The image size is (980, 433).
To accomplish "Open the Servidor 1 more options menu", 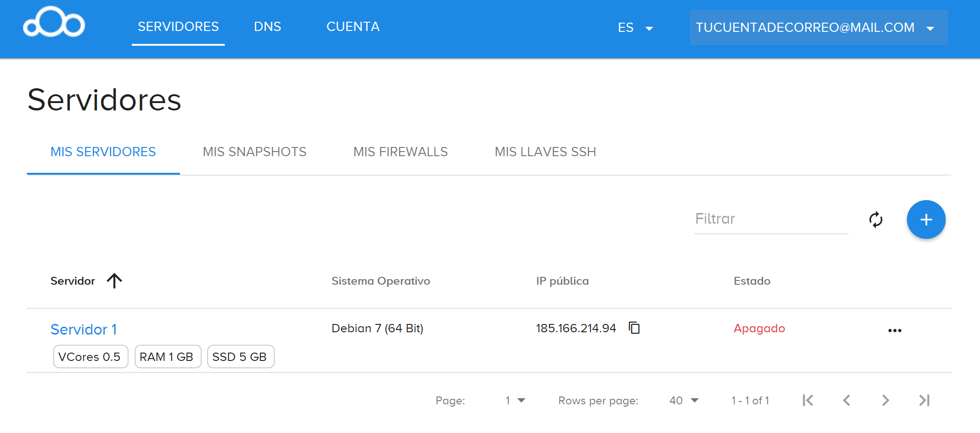I will [895, 330].
